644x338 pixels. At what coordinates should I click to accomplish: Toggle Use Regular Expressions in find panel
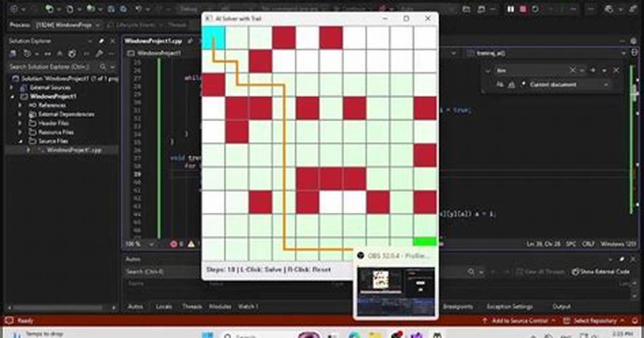523,84
